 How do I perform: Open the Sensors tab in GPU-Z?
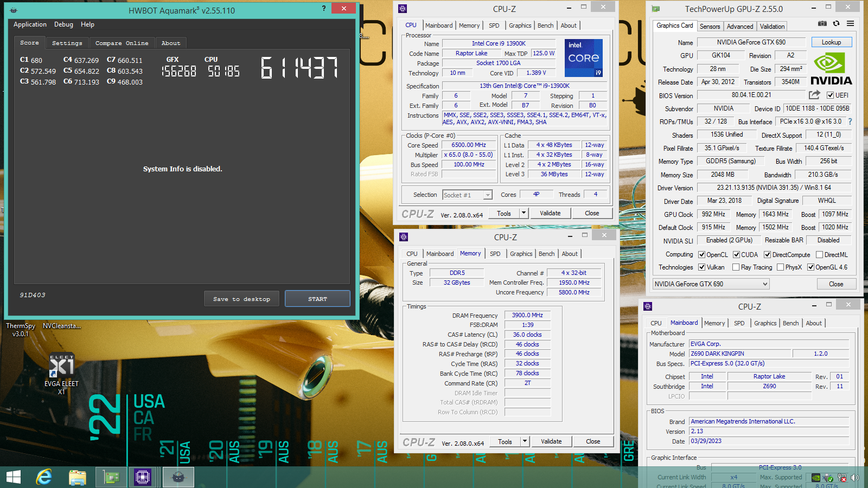(x=710, y=27)
